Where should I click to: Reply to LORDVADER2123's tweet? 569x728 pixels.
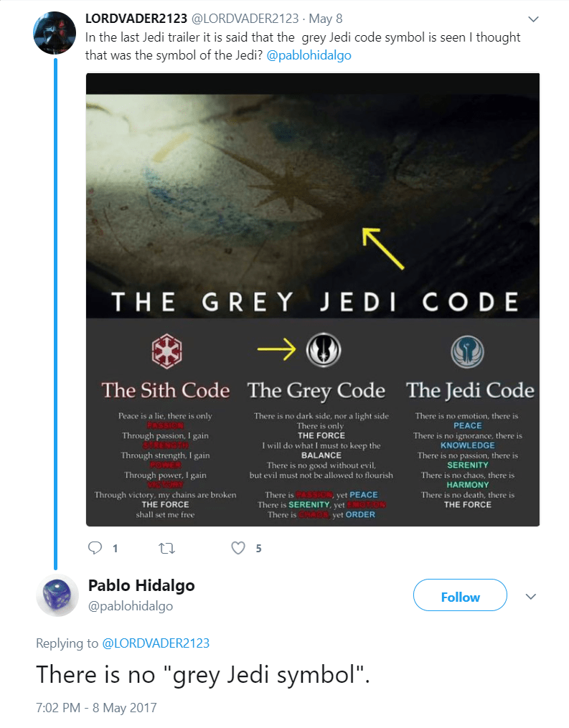pos(94,547)
